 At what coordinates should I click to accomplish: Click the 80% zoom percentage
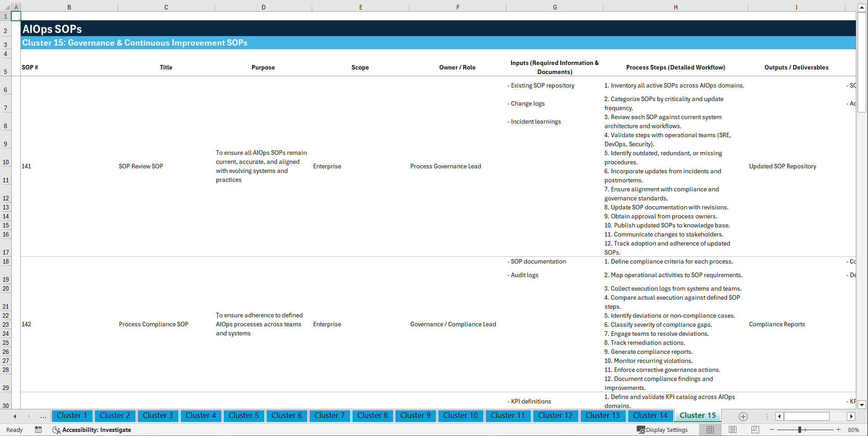854,430
